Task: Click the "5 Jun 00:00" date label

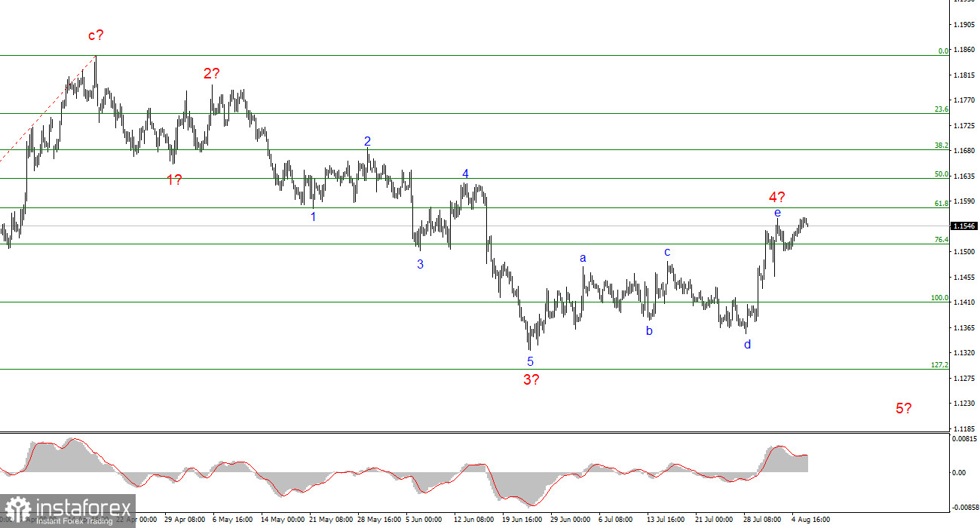Action: pyautogui.click(x=425, y=519)
